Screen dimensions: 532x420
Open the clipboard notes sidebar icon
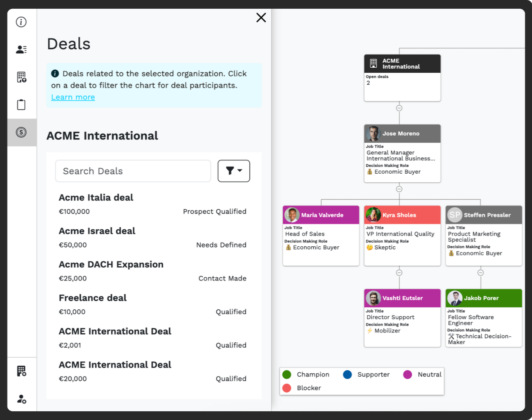(x=21, y=104)
